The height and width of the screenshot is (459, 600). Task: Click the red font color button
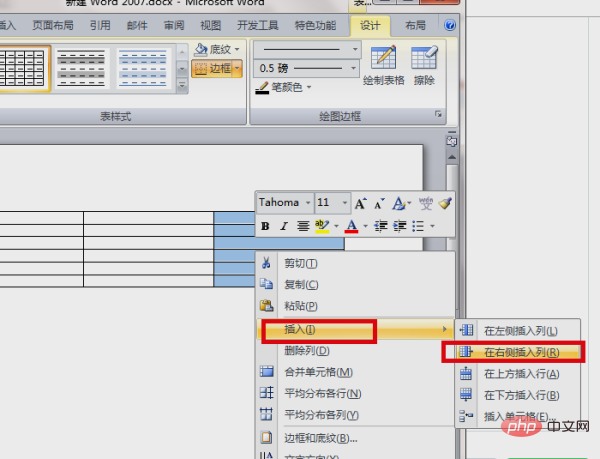point(352,227)
